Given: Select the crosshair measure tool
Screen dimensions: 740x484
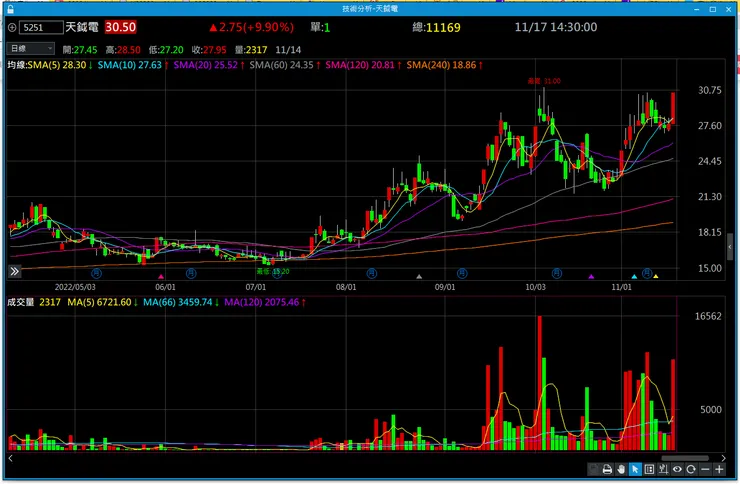Looking at the screenshot, I should [x=663, y=469].
